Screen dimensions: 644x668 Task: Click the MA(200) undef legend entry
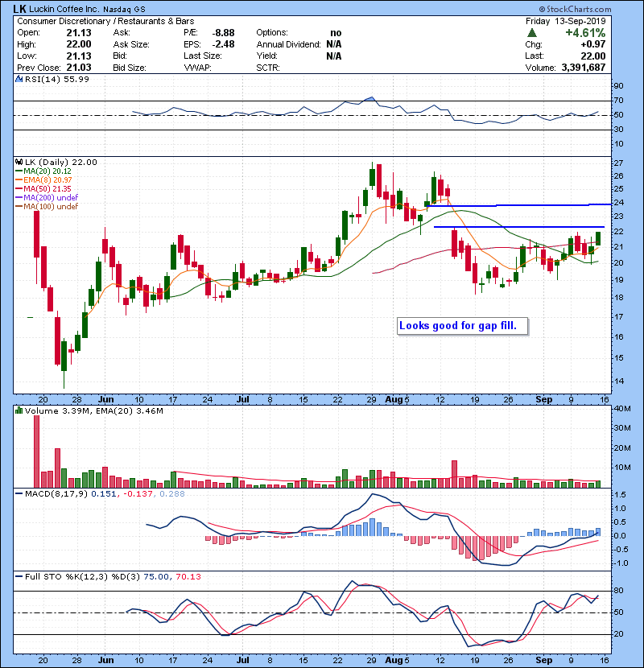point(47,198)
